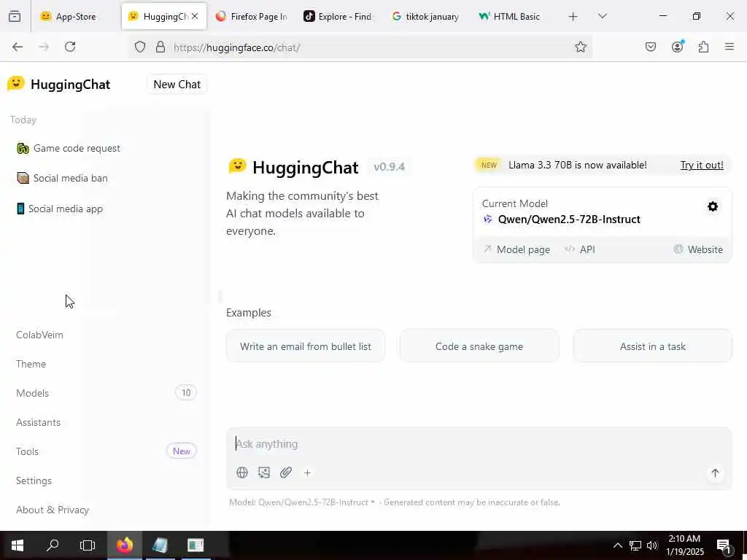Open network icon in system tray

click(635, 545)
